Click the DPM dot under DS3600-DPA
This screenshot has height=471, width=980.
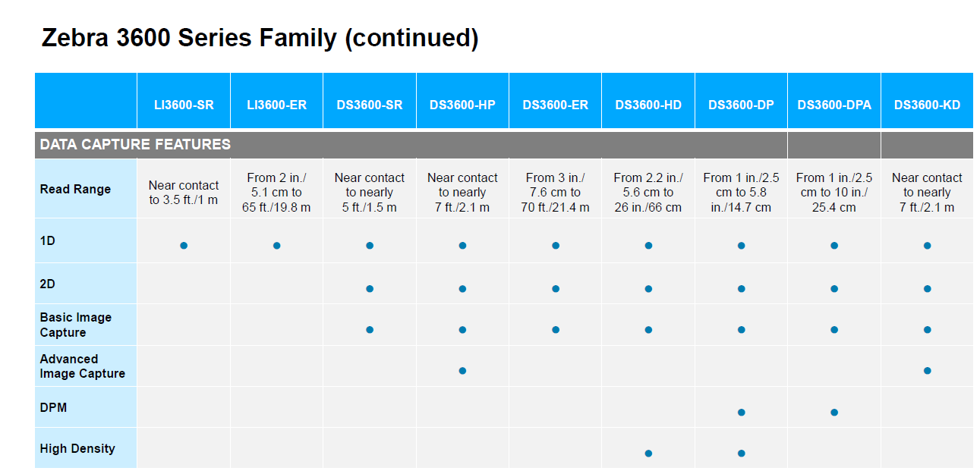click(834, 413)
